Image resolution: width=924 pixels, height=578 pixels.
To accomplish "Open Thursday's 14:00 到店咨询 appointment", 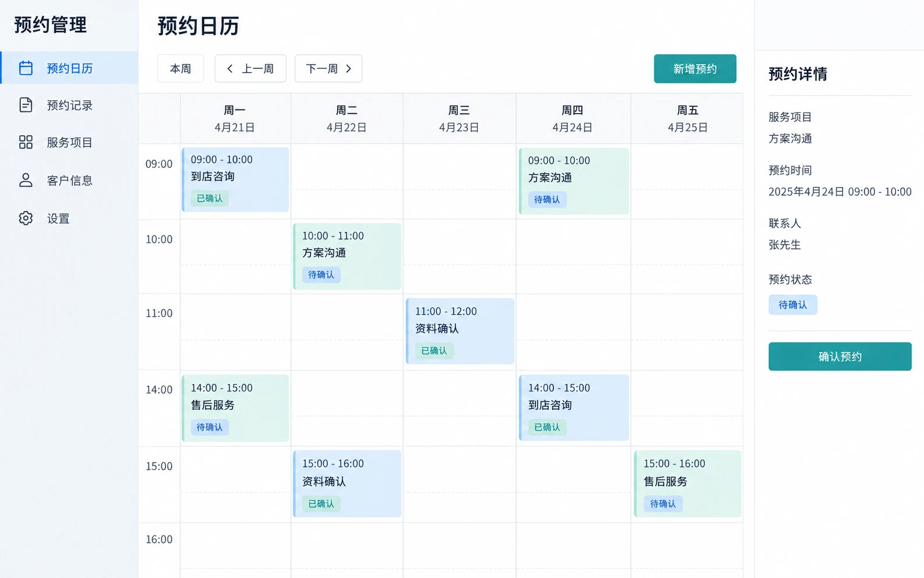I will point(574,408).
